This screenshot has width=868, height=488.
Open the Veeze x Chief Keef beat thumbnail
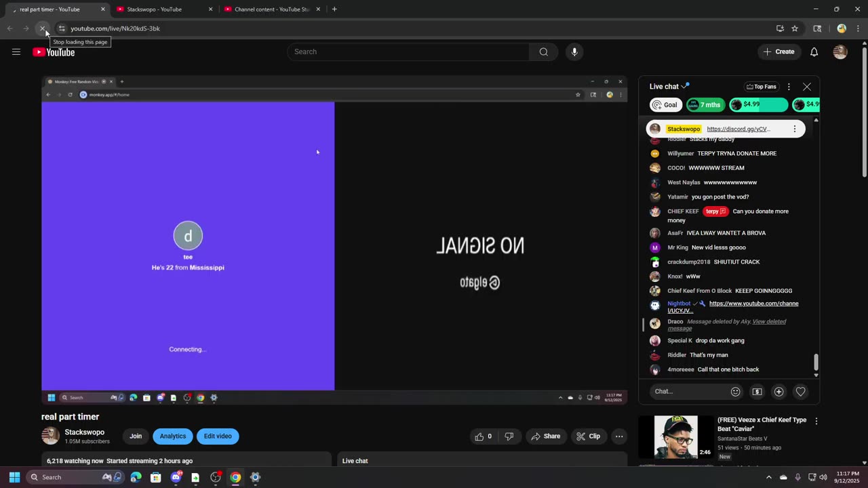pos(675,436)
